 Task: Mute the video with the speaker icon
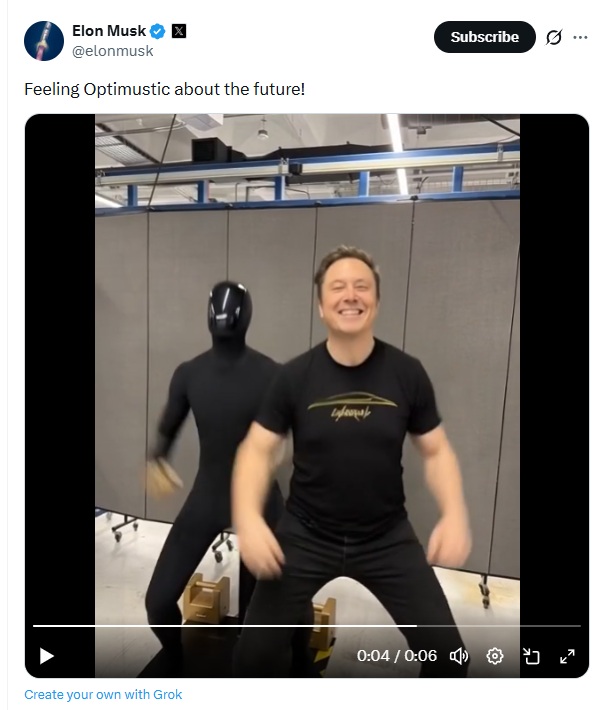click(x=459, y=656)
